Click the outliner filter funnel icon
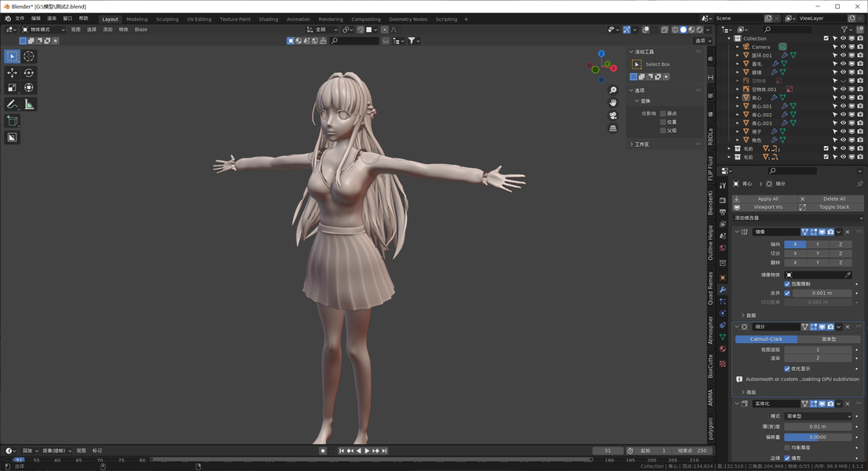The width and height of the screenshot is (868, 471). pyautogui.click(x=844, y=29)
